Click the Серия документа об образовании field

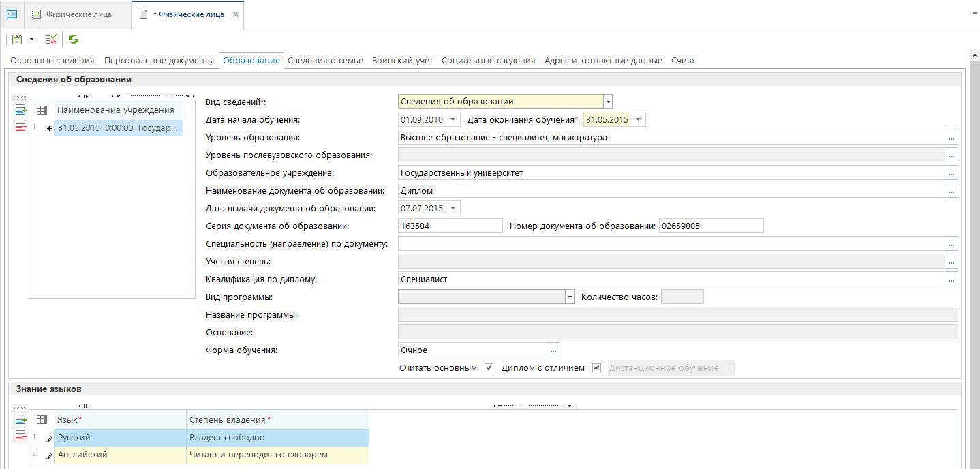(x=450, y=226)
